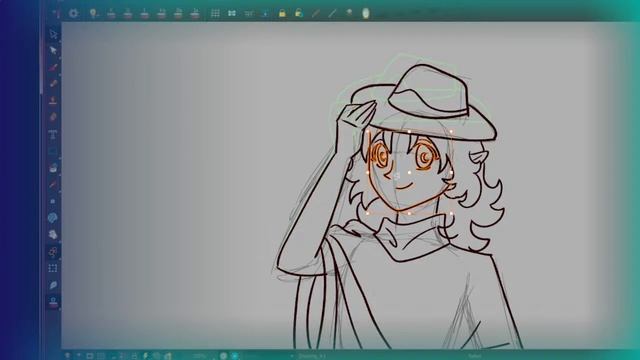Image resolution: width=640 pixels, height=360 pixels.
Task: Click the zoom percentage field in bottom bar
Action: click(199, 356)
